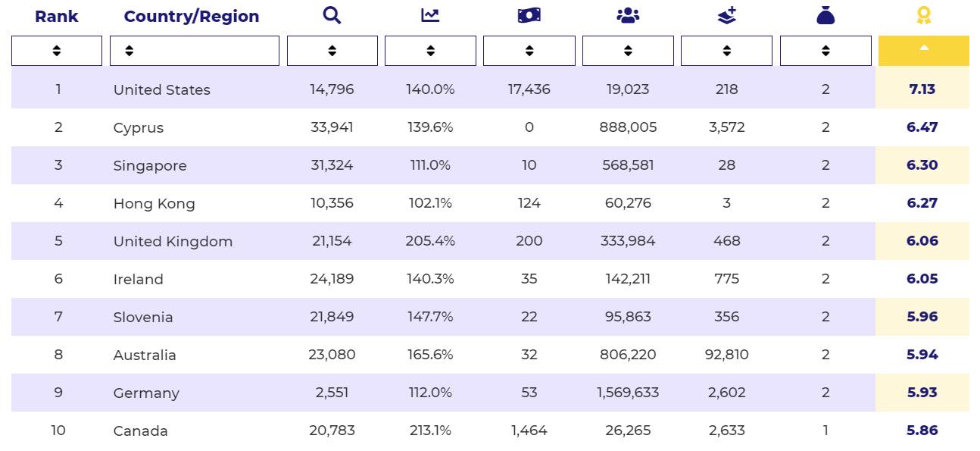
Task: Click the line chart growth column icon
Action: point(430,15)
